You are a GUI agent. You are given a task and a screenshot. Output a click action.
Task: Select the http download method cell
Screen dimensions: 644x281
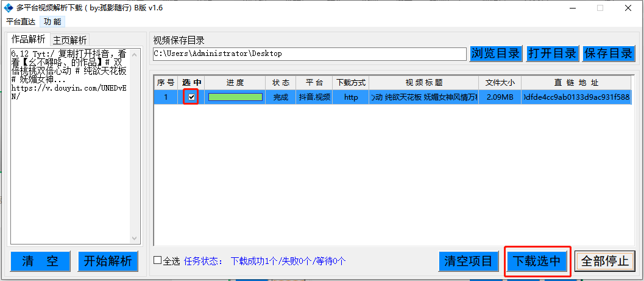351,98
